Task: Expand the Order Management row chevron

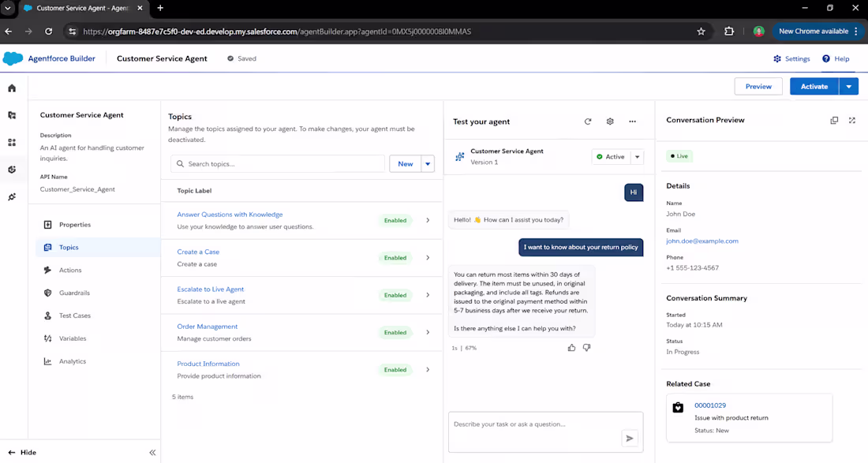Action: (428, 332)
